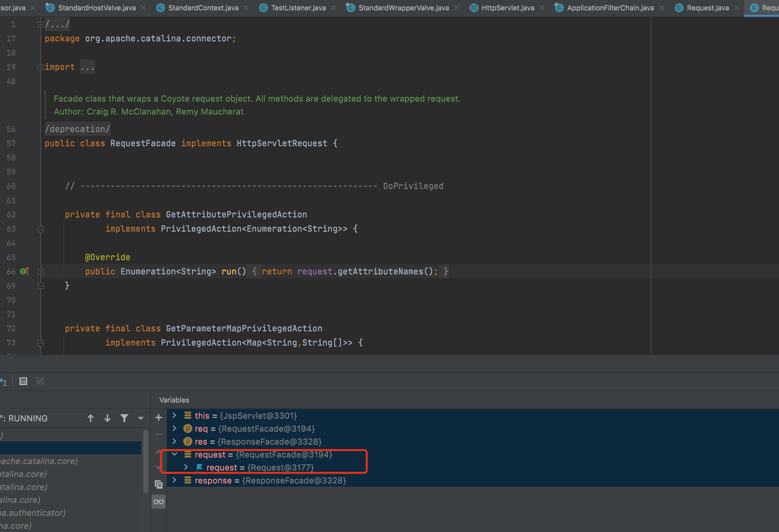The height and width of the screenshot is (532, 779).
Task: Collapse GetParameterMapPrivilegedAction fold at line 73
Action: pyautogui.click(x=40, y=343)
